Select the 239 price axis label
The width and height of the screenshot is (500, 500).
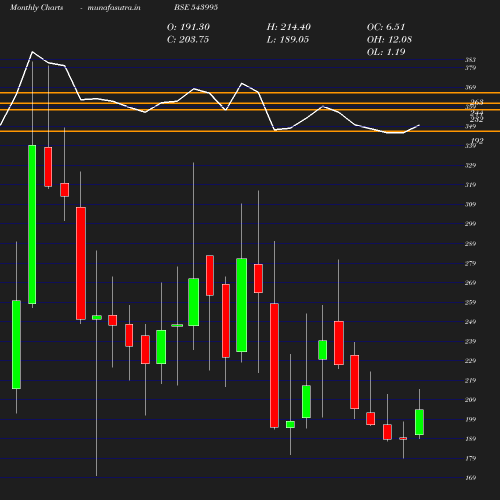point(470,341)
